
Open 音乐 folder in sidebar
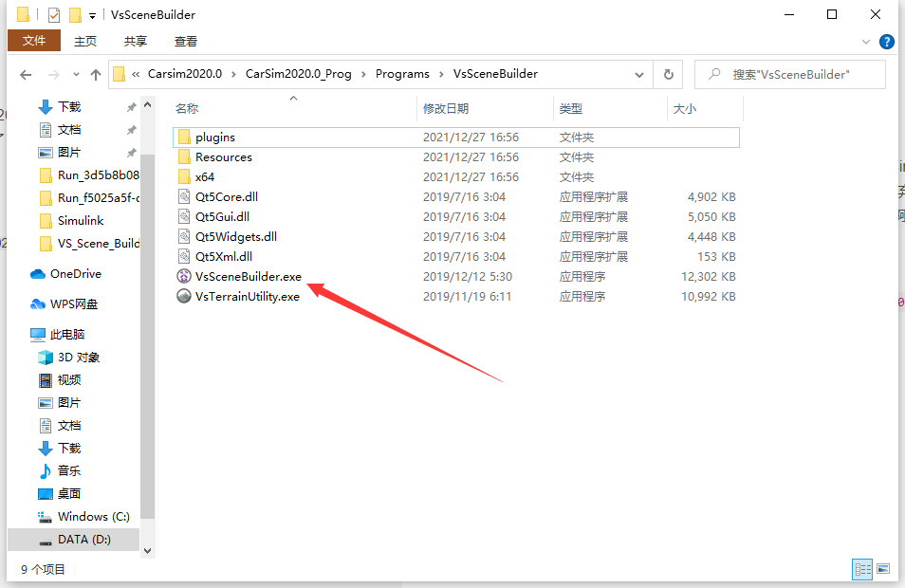pos(60,470)
